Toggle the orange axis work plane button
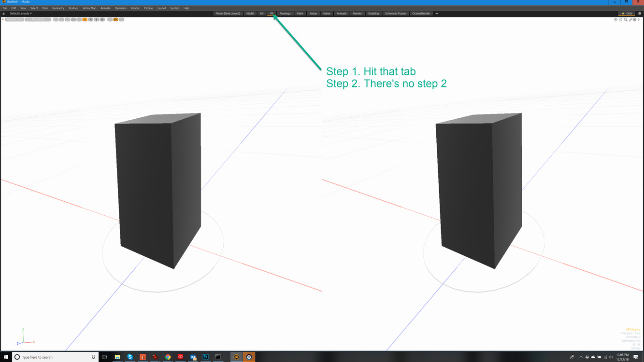Image resolution: width=644 pixels, height=362 pixels. (x=85, y=19)
